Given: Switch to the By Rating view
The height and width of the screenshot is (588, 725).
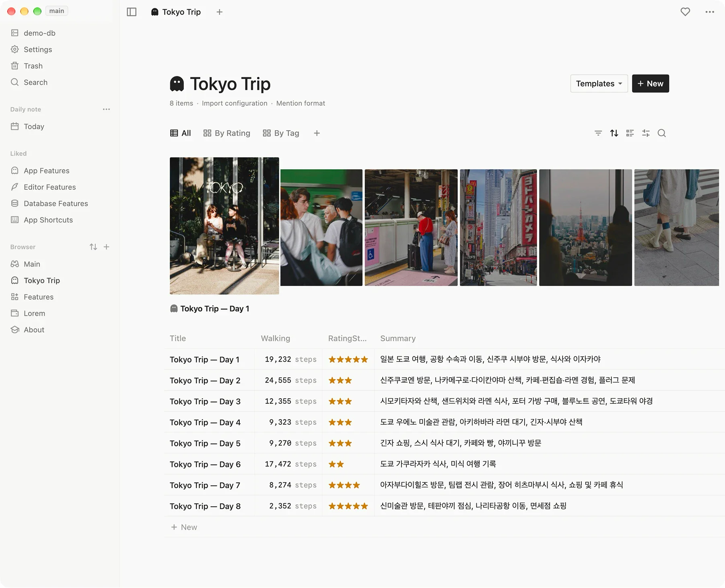Looking at the screenshot, I should 227,133.
